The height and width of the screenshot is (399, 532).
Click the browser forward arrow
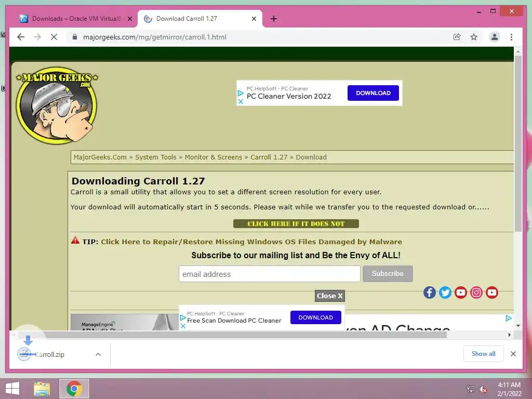pos(37,37)
